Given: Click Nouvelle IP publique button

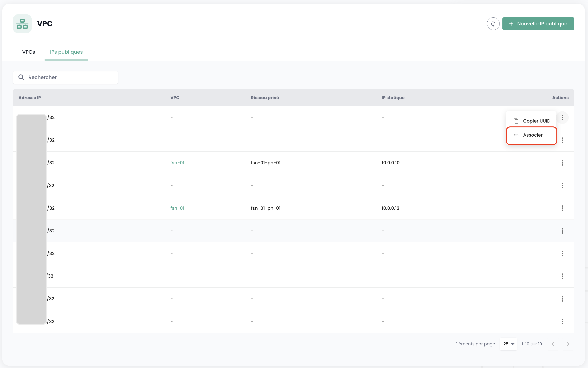Looking at the screenshot, I should pos(538,24).
